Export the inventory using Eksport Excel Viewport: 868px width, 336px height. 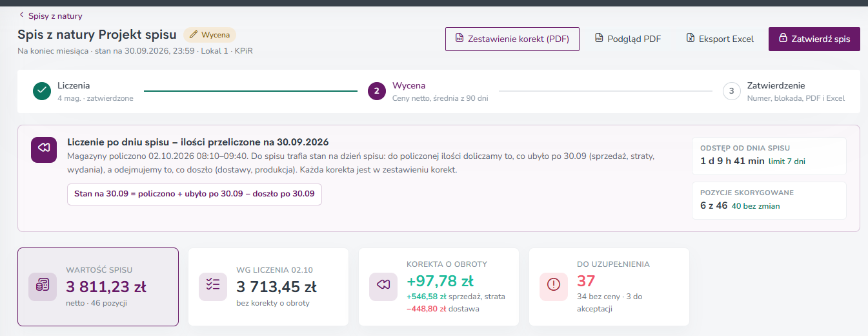coord(720,39)
